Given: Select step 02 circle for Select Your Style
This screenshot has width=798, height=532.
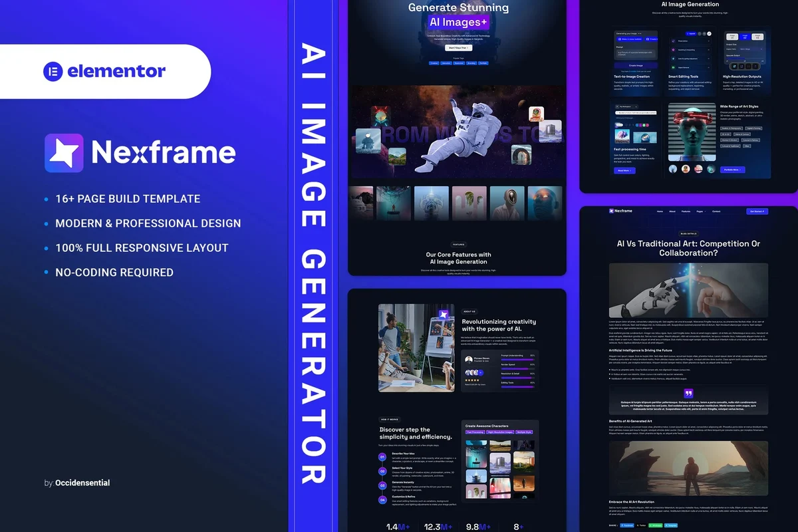Looking at the screenshot, I should click(x=382, y=471).
